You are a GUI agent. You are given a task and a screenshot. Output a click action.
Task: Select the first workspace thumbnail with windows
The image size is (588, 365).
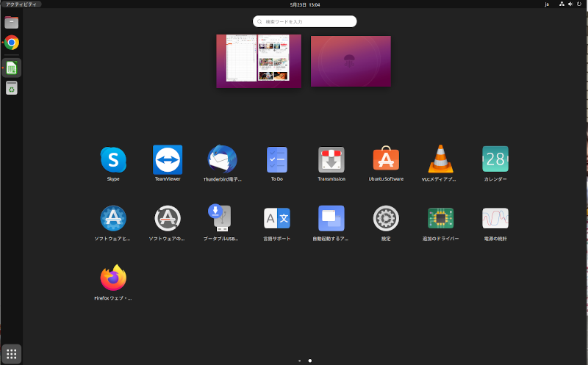click(259, 61)
